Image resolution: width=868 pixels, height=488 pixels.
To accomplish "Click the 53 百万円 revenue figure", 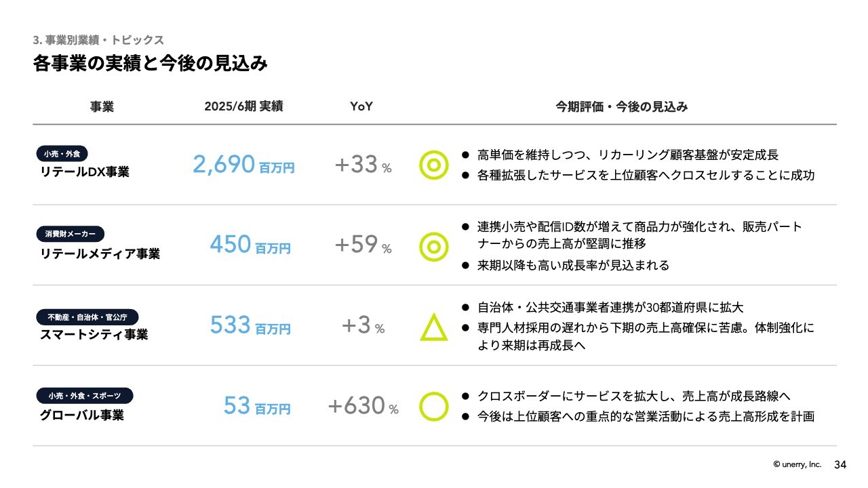I will coord(257,406).
